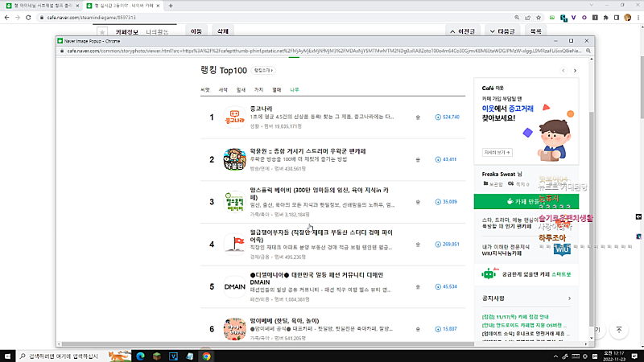Open the 맘스홀릭 베이비 cafe logo
Screen dimensions: 644x362
pyautogui.click(x=234, y=202)
